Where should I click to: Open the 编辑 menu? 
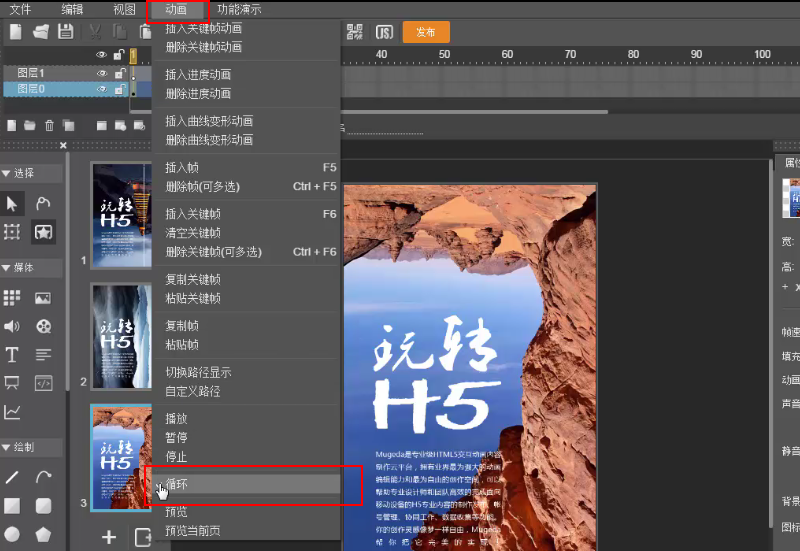coord(72,9)
